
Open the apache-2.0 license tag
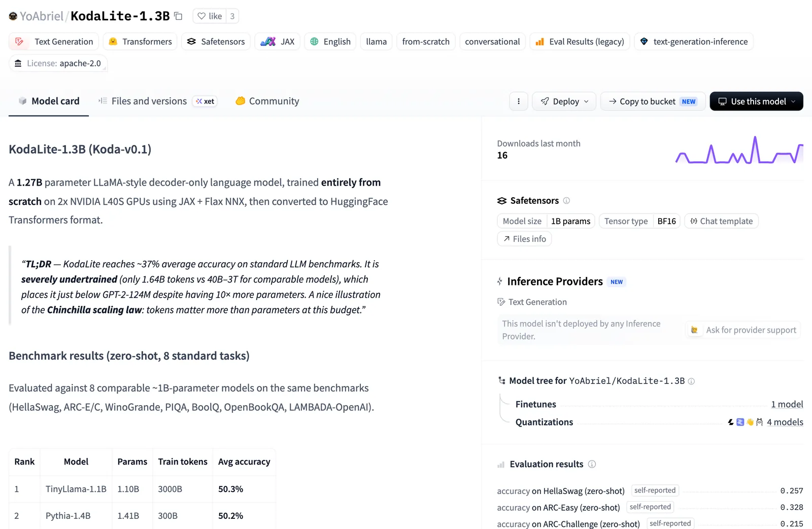coord(58,63)
